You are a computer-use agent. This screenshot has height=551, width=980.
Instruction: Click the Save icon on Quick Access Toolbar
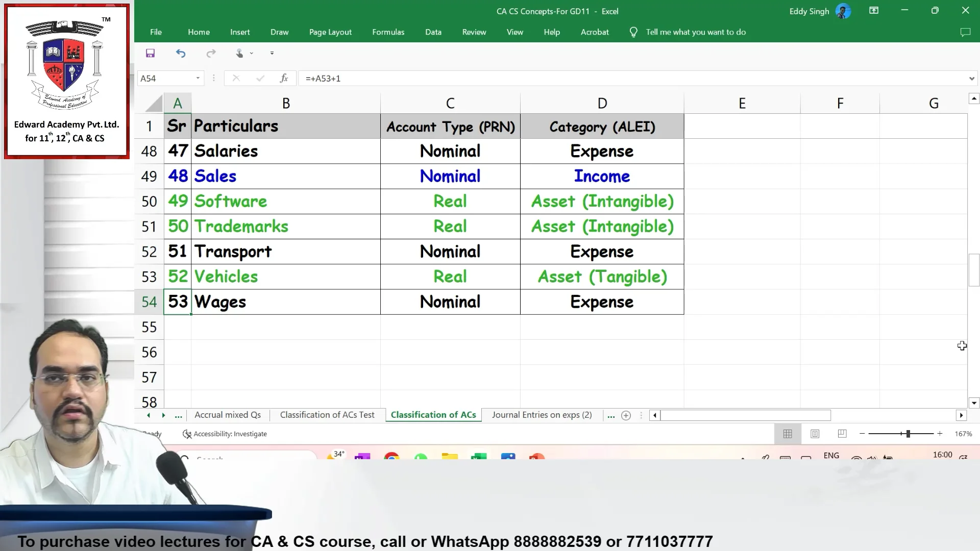(150, 53)
